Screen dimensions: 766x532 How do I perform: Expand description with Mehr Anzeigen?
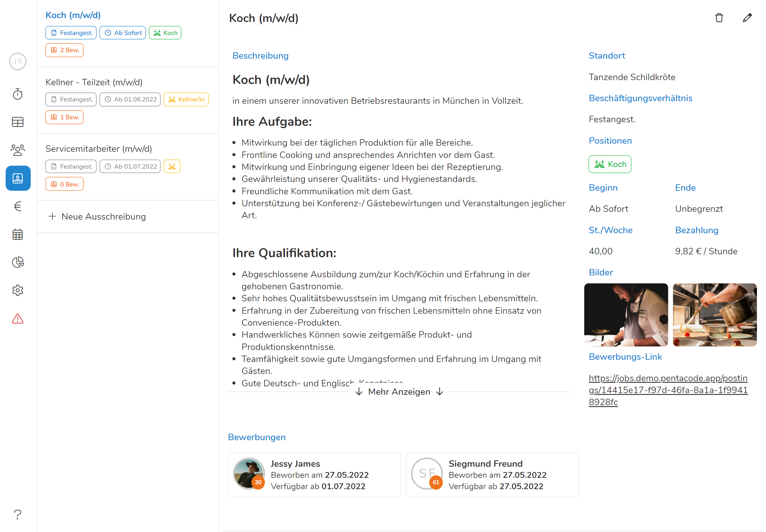[399, 392]
